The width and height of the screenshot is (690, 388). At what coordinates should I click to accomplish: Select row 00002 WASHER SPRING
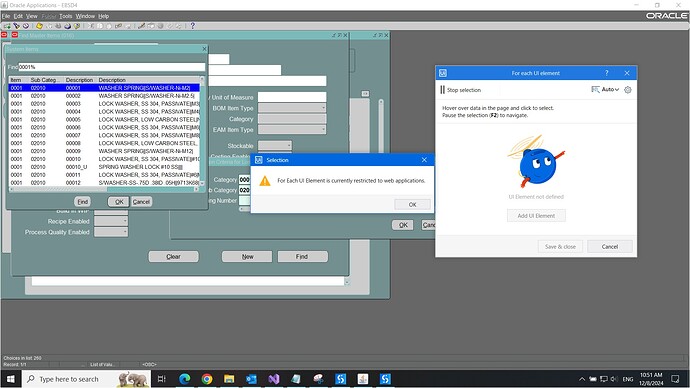[104, 95]
